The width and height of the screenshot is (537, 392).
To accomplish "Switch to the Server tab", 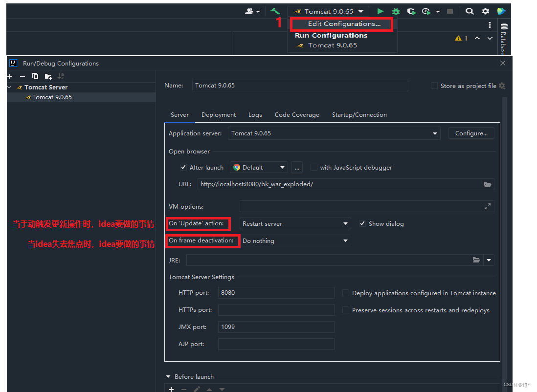I will pos(180,115).
